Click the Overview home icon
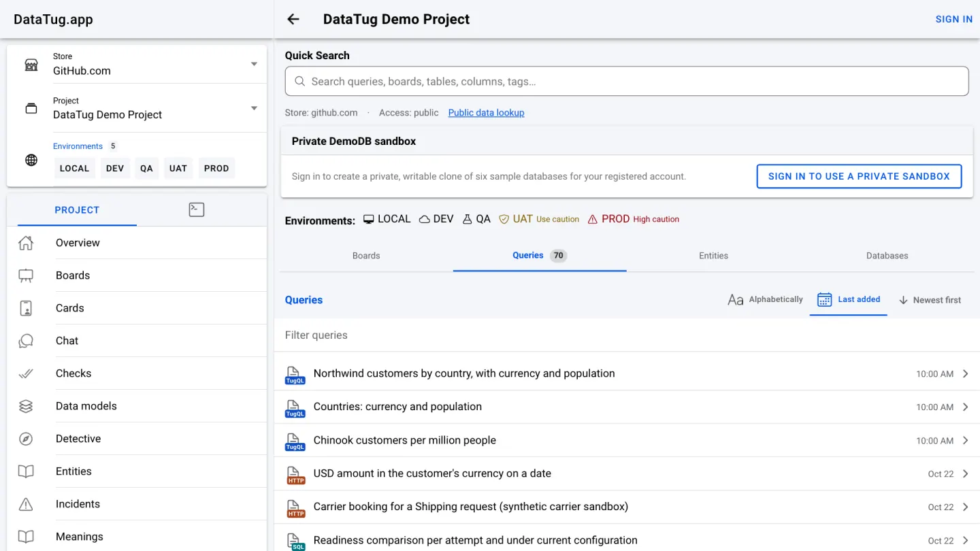 click(x=26, y=243)
